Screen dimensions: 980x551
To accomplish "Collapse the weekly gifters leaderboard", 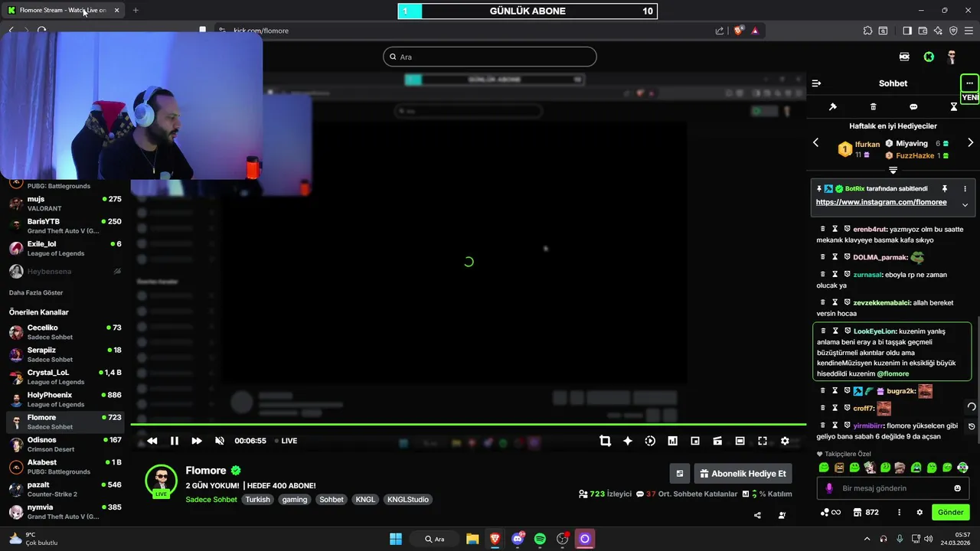I will click(x=893, y=170).
